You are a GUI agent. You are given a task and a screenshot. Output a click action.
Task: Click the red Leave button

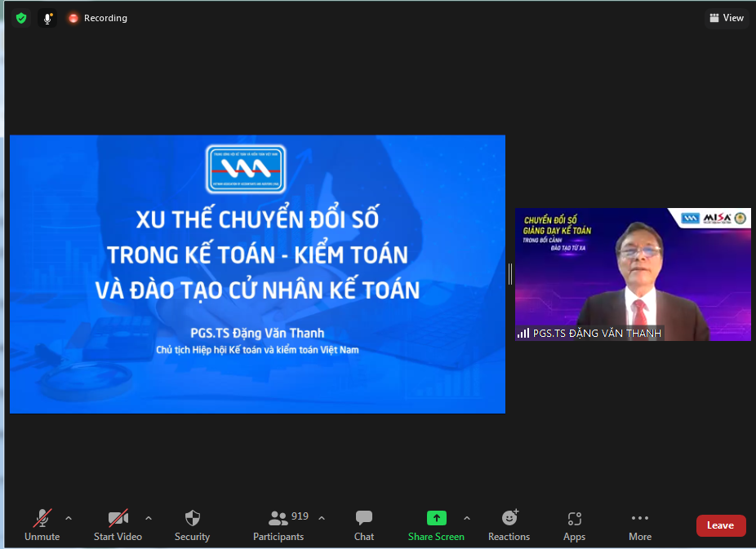[x=721, y=525]
